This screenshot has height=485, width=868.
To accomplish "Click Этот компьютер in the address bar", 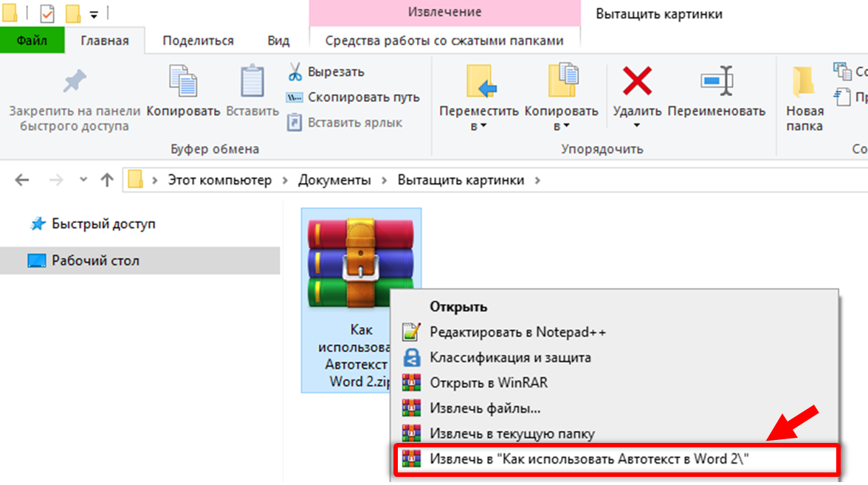I will point(220,180).
